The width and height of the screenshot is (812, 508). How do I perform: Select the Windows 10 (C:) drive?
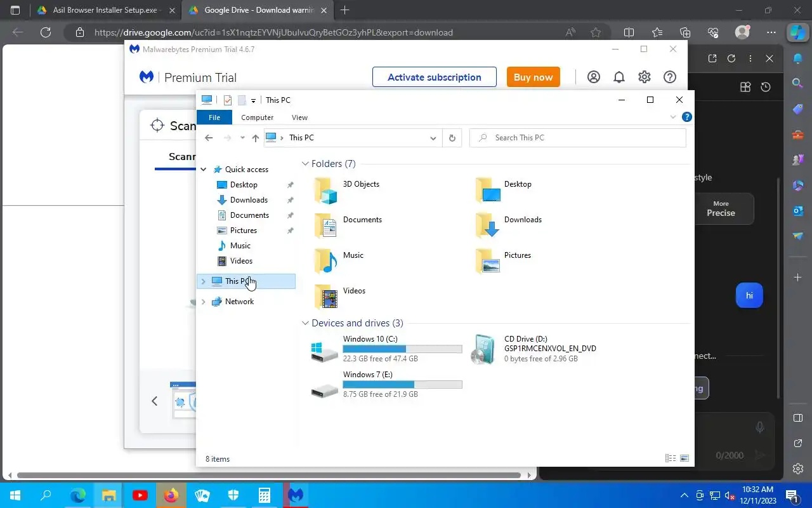387,349
